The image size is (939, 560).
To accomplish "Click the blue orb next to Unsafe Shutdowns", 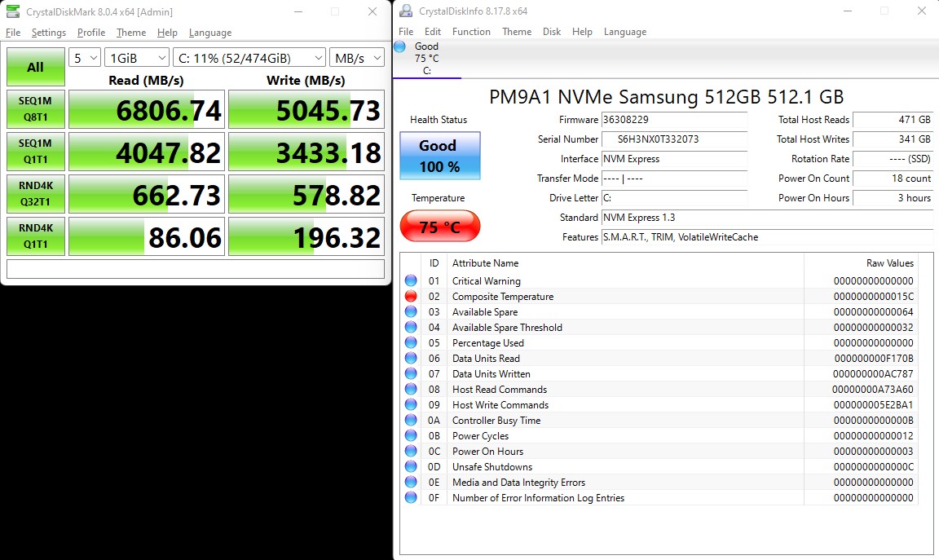I will 411,467.
